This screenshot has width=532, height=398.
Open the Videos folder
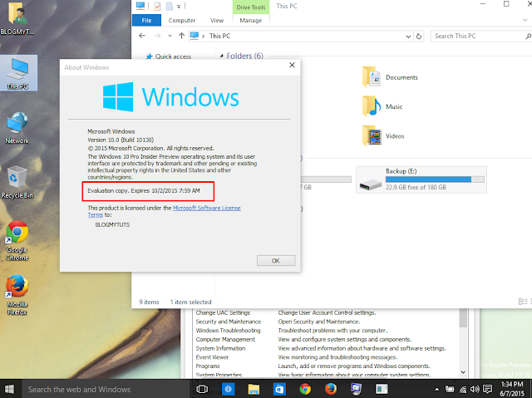383,136
